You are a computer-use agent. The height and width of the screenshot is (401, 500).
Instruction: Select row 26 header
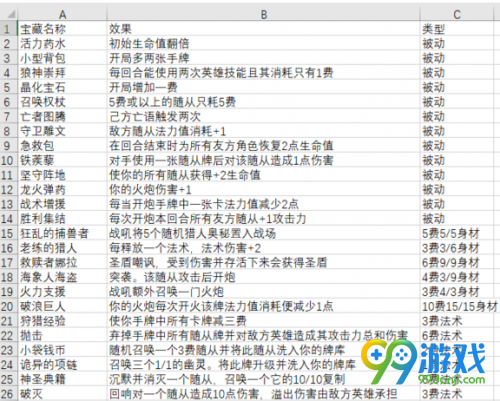coord(8,394)
